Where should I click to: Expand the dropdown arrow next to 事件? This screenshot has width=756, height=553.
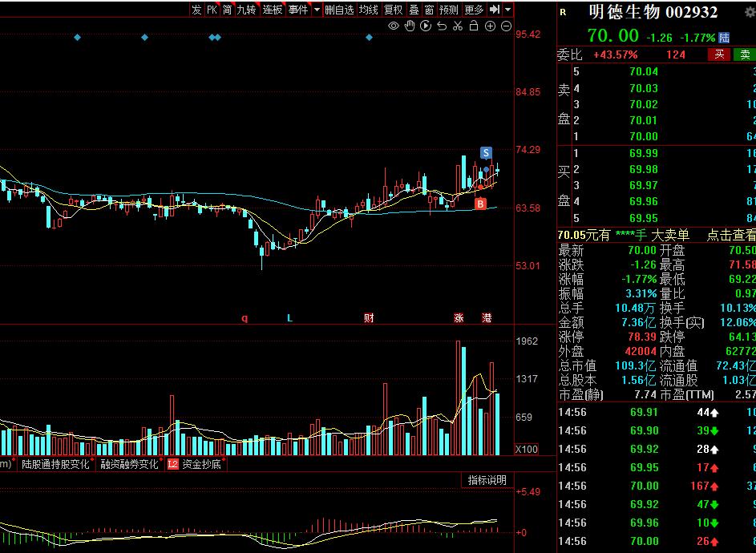coord(317,10)
